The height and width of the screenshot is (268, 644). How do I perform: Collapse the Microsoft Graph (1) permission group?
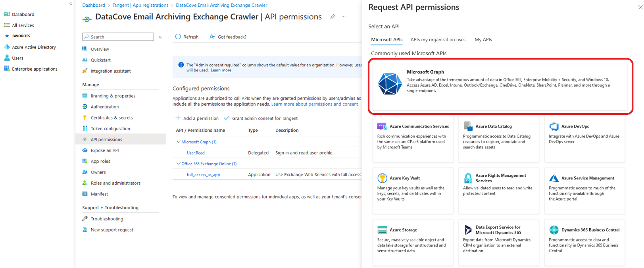coord(179,142)
